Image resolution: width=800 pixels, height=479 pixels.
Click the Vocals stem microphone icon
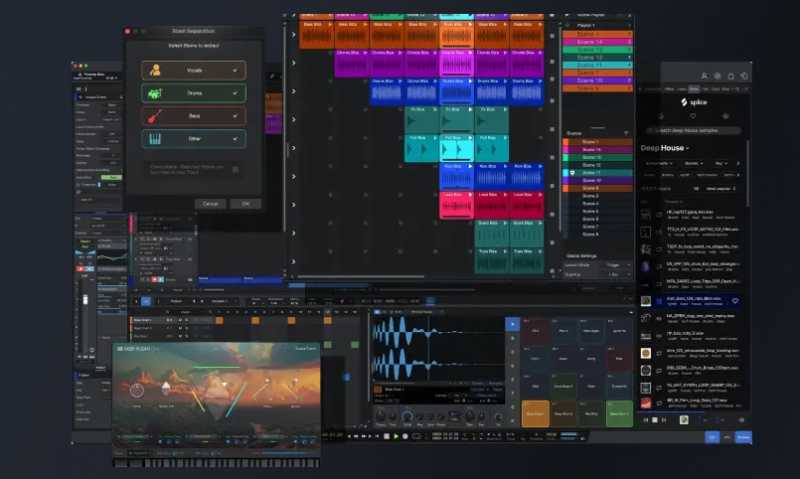tap(154, 70)
